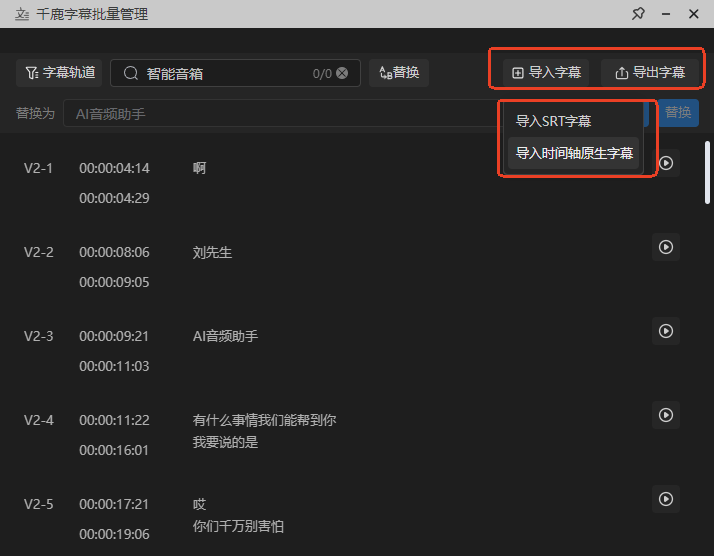Minimize the 千鹿字幕批量管理 window
This screenshot has width=714, height=556.
(x=666, y=14)
